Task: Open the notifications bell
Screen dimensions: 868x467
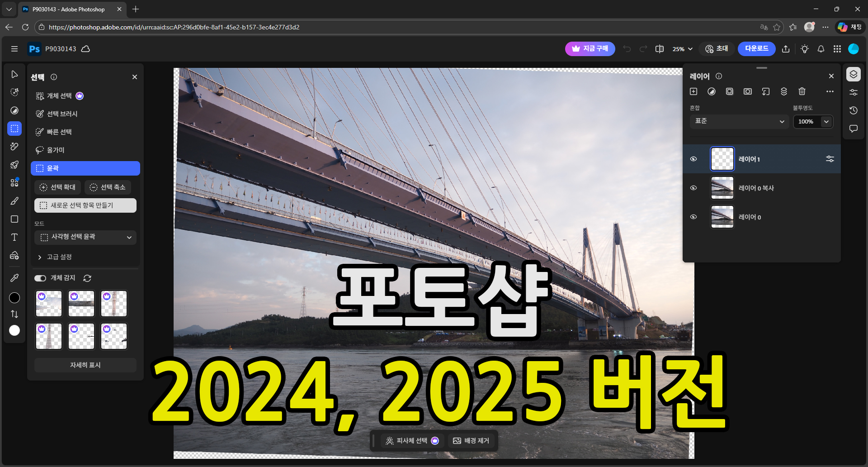Action: pos(821,49)
